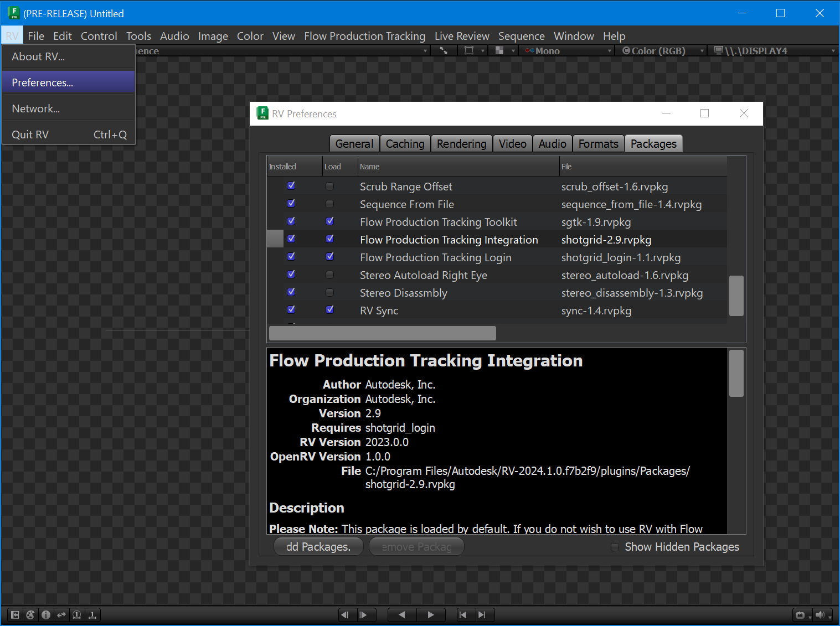
Task: Disable Load for Flow Production Tracking Toolkit
Action: pos(330,221)
